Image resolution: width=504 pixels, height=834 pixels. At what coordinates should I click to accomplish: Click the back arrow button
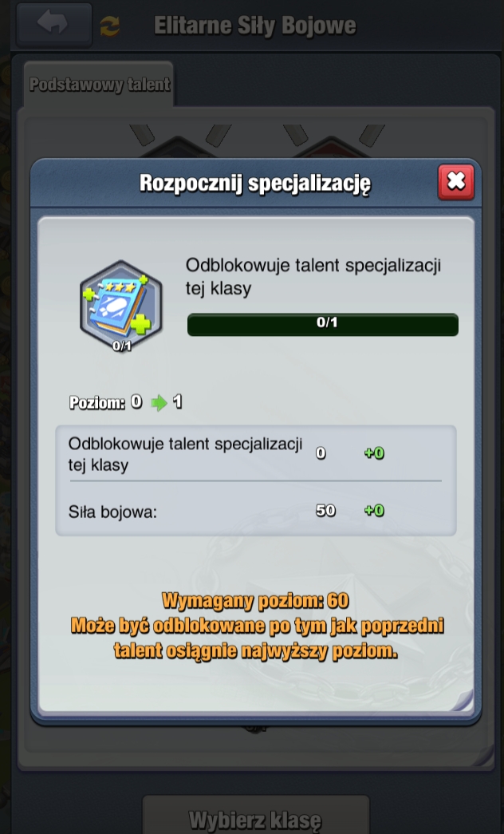[x=53, y=24]
